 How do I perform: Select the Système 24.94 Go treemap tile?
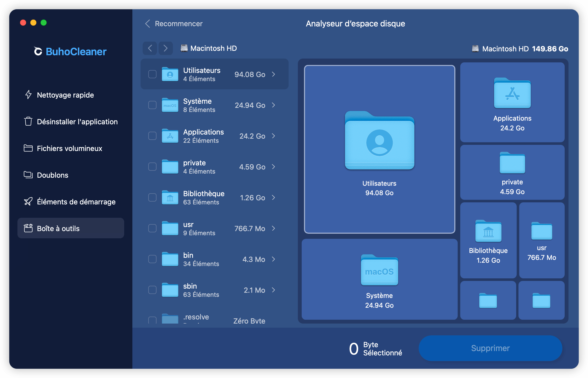pos(379,279)
